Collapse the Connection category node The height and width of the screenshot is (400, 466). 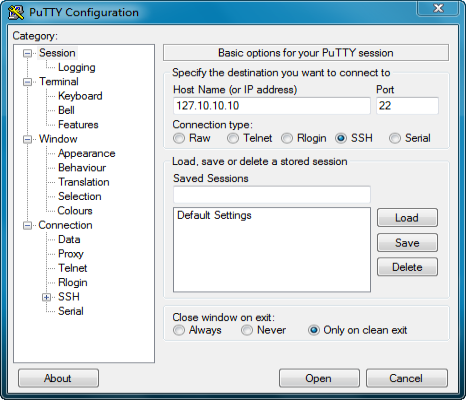(28, 226)
